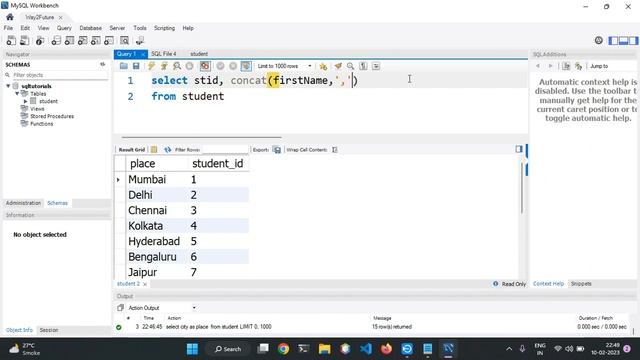
Task: Export the recordset to external file
Action: pos(277,150)
